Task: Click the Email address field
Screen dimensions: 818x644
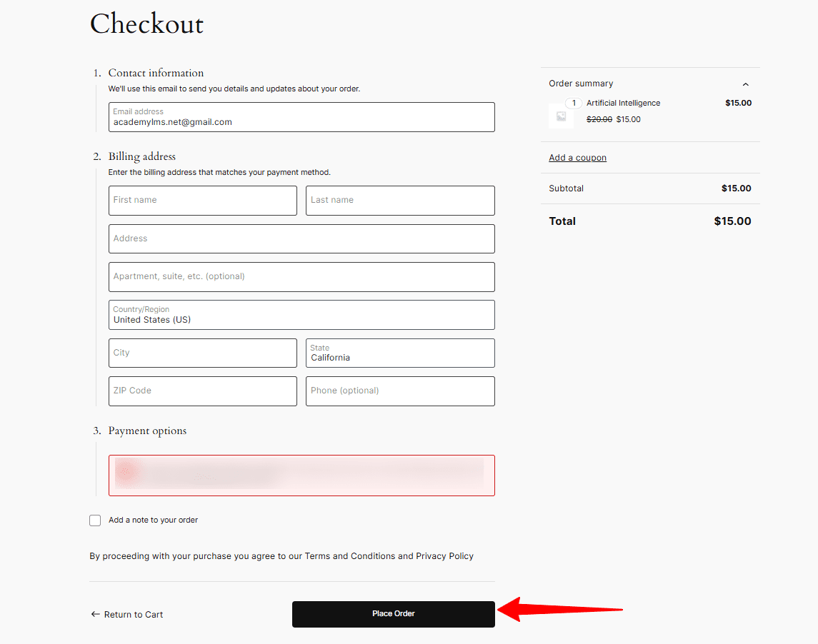Action: 301,117
